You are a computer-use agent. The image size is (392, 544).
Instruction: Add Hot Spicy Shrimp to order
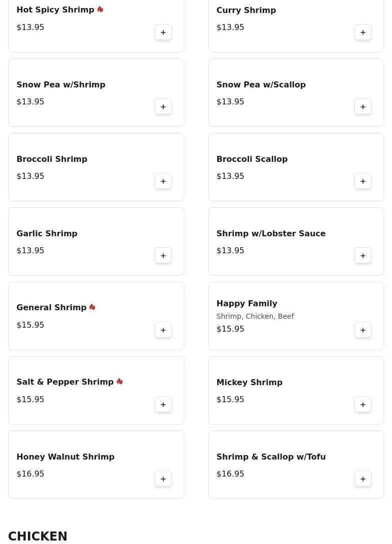click(x=163, y=32)
